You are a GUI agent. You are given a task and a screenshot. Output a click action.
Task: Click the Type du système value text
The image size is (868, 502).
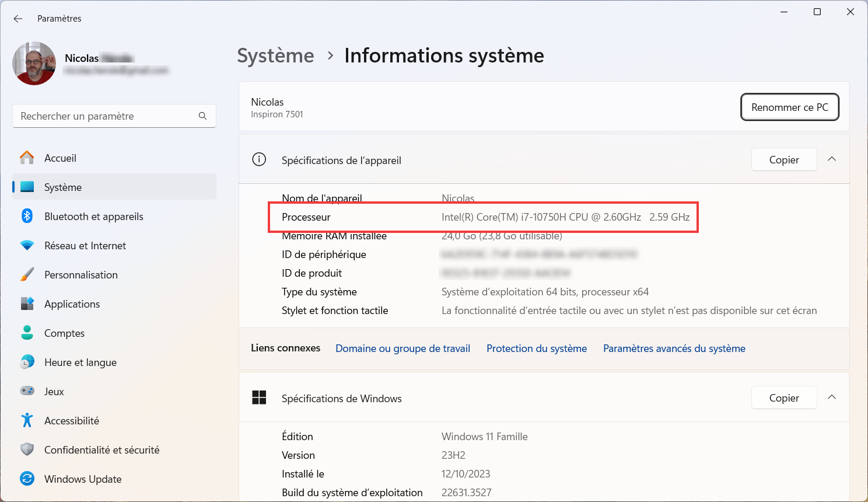pyautogui.click(x=545, y=292)
